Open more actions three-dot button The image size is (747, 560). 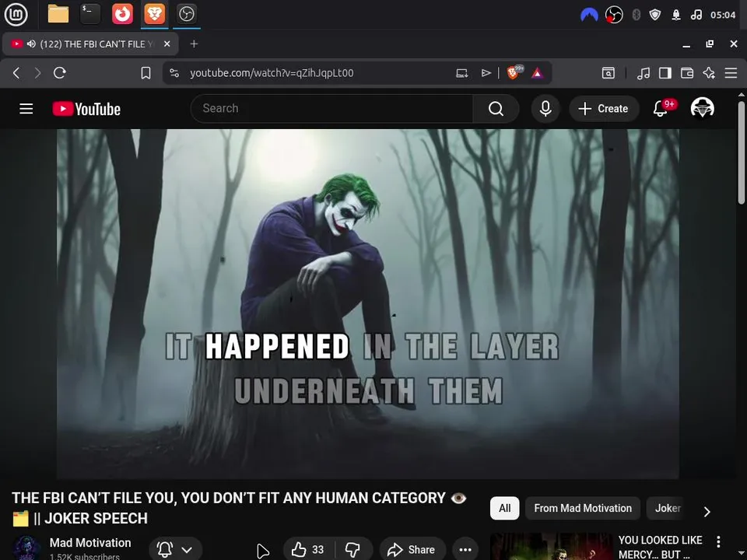click(x=465, y=550)
